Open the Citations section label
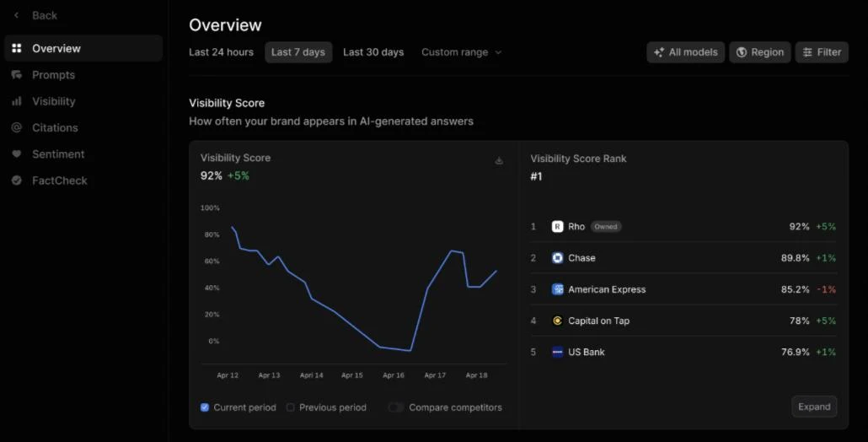This screenshot has height=442, width=868. 55,127
